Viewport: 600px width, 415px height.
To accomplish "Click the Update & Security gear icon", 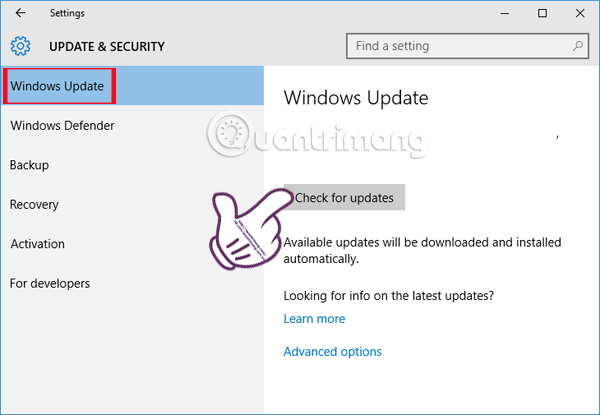I will [20, 46].
